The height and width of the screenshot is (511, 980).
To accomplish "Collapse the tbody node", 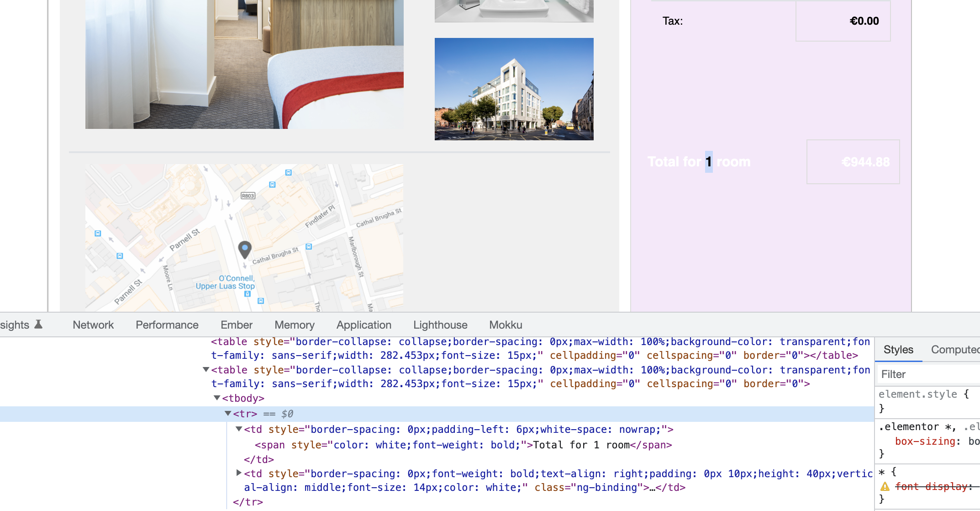I will [217, 398].
